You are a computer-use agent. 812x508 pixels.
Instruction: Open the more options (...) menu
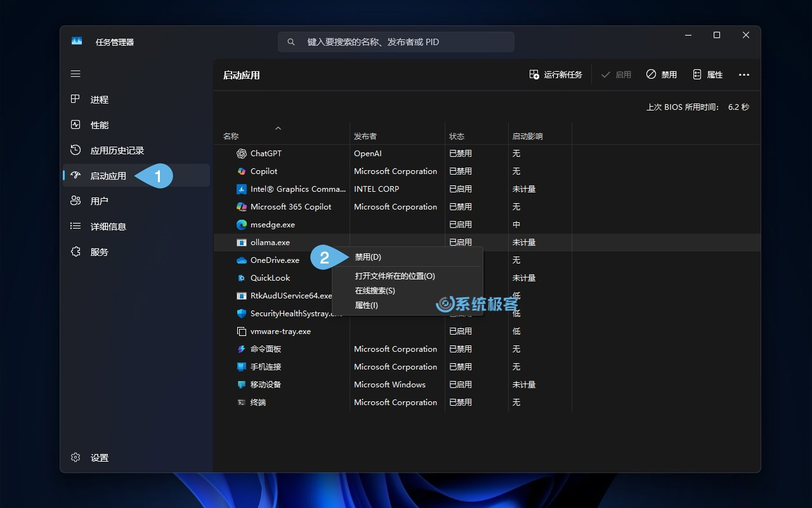[744, 75]
